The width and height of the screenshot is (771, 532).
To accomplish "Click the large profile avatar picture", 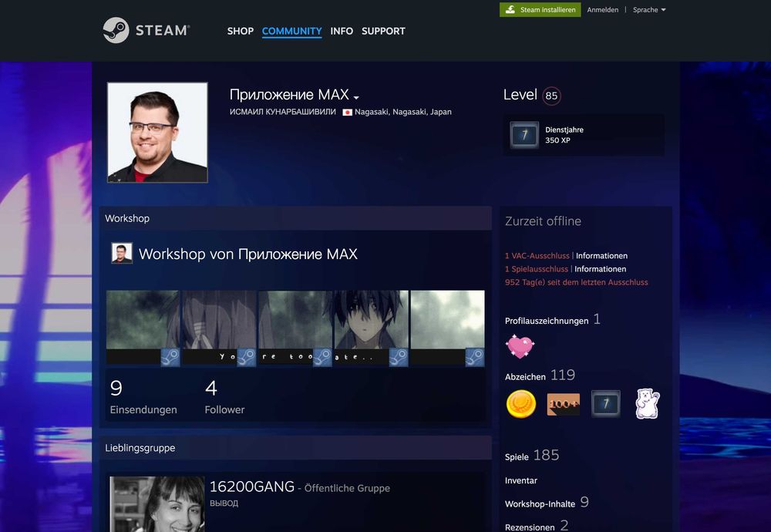I will point(157,133).
